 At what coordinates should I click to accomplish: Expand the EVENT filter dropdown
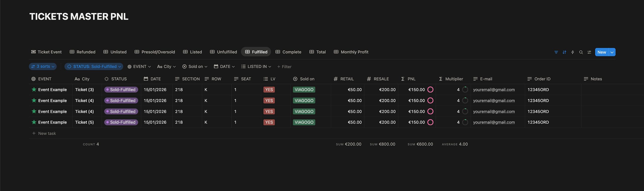(x=139, y=67)
